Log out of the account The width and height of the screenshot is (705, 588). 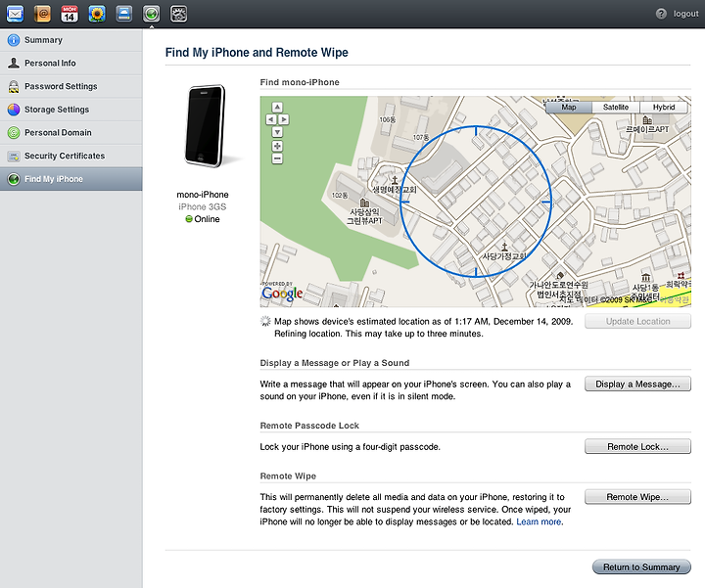click(x=685, y=14)
